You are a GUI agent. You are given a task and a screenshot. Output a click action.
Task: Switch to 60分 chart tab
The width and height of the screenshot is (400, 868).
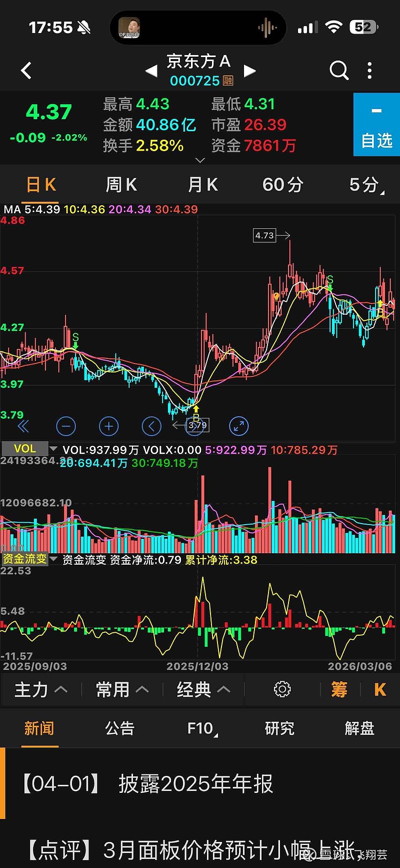pos(283,185)
